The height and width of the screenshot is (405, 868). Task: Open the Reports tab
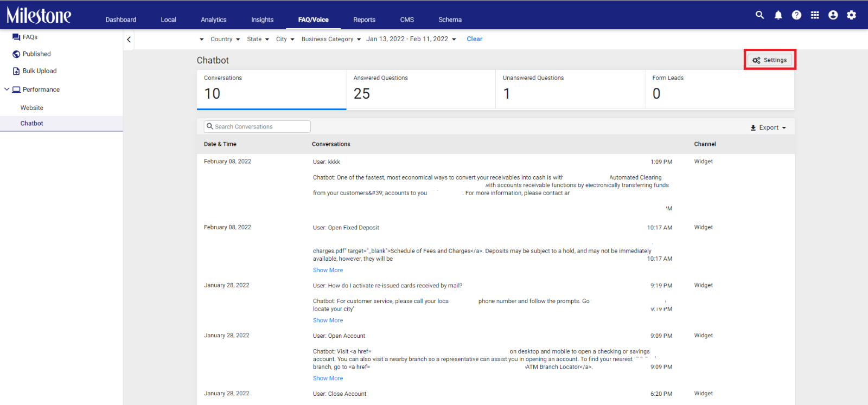point(364,20)
